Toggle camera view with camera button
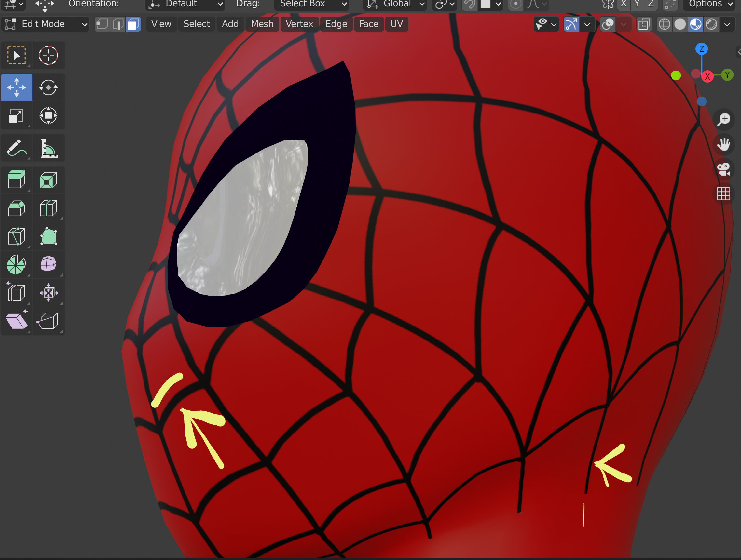Viewport: 741px width, 560px height. point(723,169)
